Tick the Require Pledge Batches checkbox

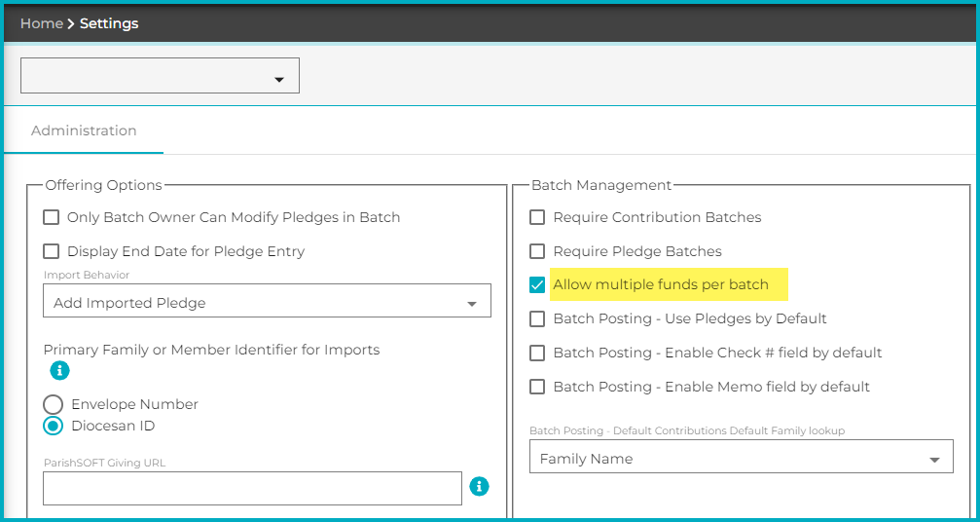537,251
